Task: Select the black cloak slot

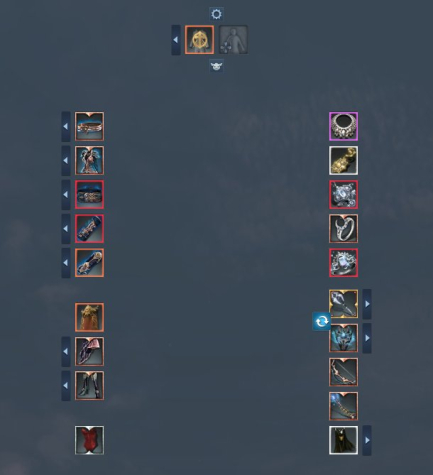Action: [343, 440]
